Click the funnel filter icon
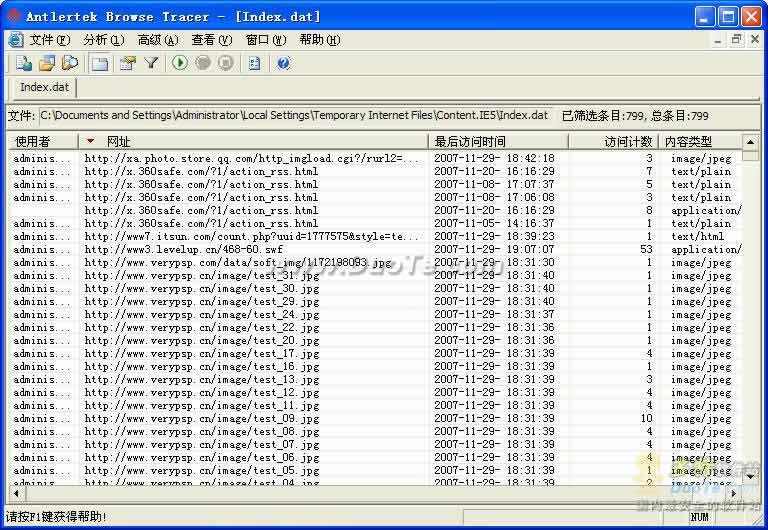This screenshot has width=768, height=530. coord(151,63)
